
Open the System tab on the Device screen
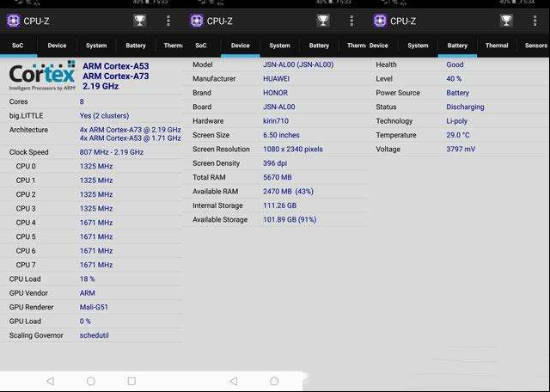(x=279, y=46)
